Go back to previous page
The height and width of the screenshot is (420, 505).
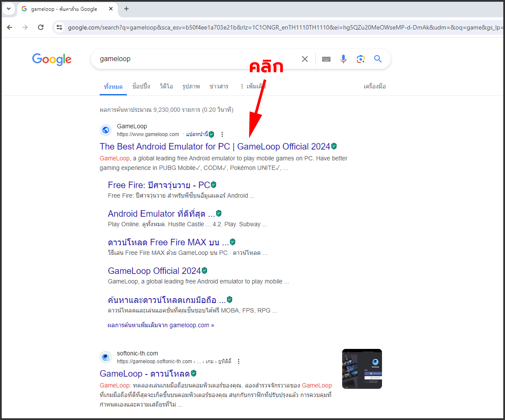pyautogui.click(x=10, y=27)
